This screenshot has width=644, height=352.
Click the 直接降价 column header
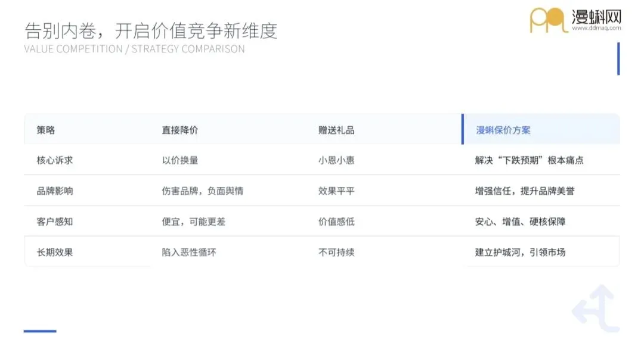[180, 130]
